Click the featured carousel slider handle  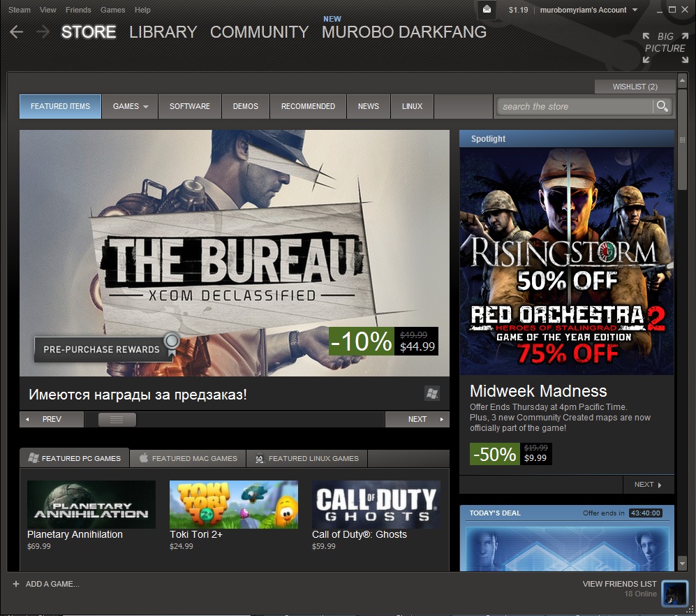[117, 419]
